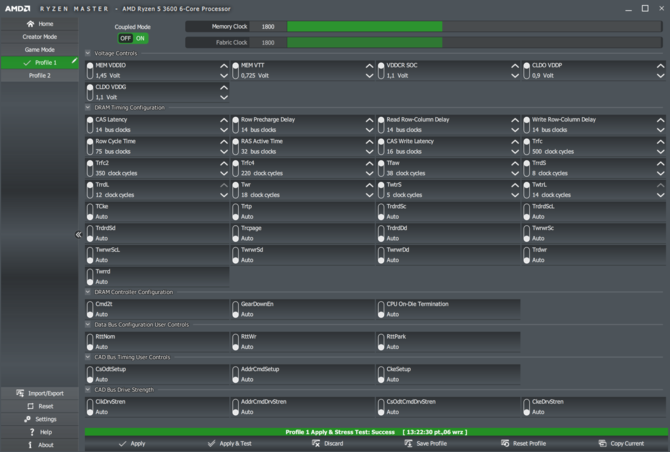Collapse CAD Bus Drive Strength section

point(88,390)
